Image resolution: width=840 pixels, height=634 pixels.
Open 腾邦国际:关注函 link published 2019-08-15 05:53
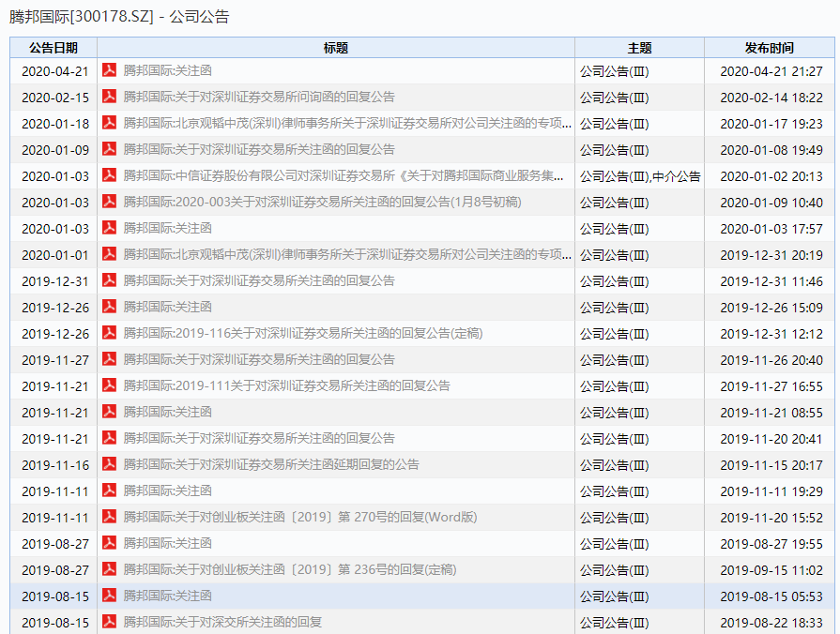click(168, 596)
